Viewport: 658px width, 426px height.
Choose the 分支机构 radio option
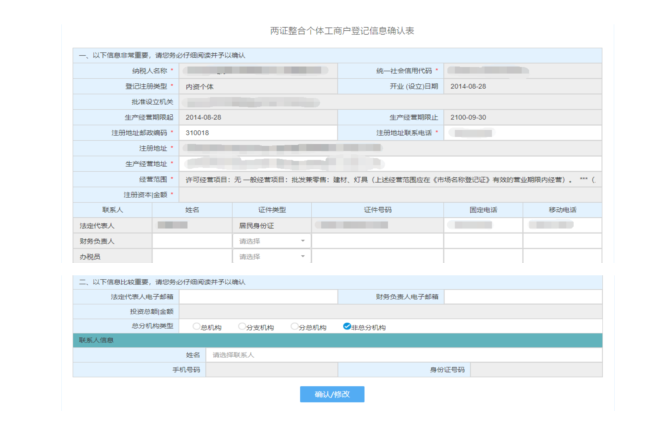pyautogui.click(x=242, y=326)
